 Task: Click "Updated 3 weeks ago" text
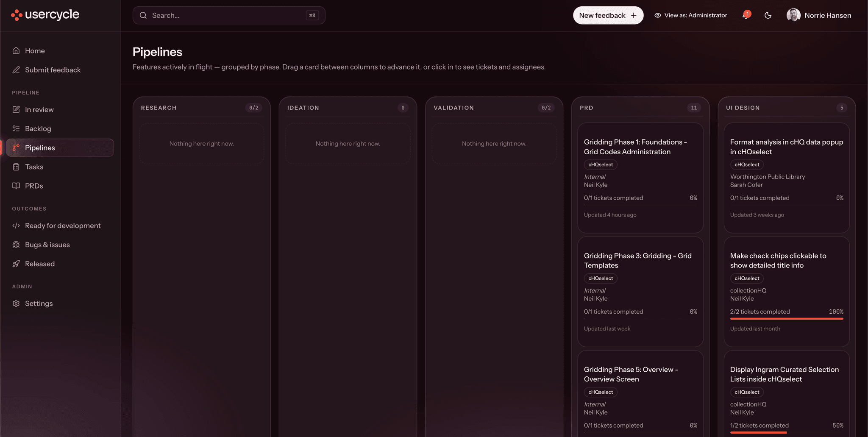coord(757,215)
